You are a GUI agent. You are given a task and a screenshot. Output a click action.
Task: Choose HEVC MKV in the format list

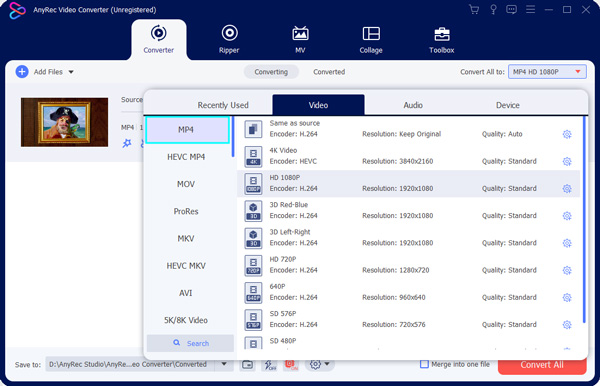186,265
